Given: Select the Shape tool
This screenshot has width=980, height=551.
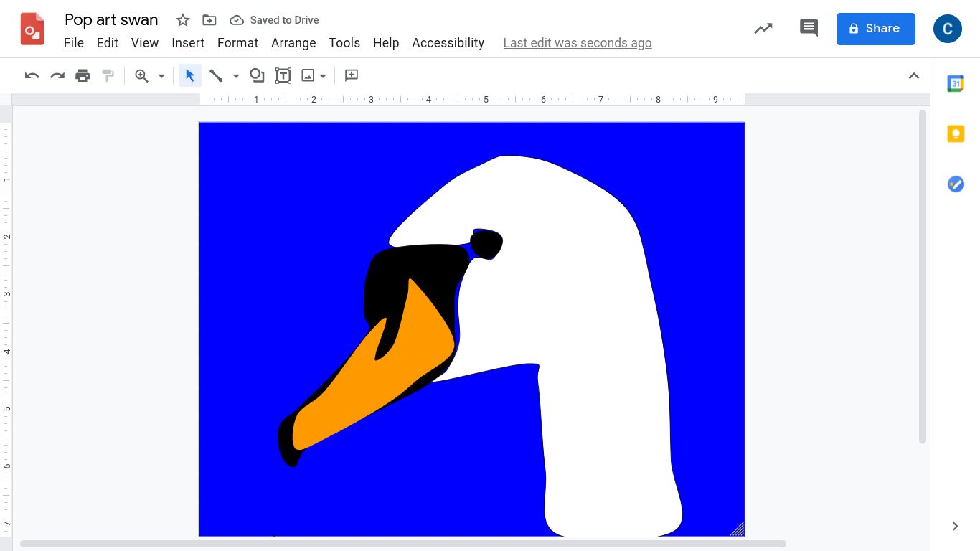Looking at the screenshot, I should click(x=257, y=75).
